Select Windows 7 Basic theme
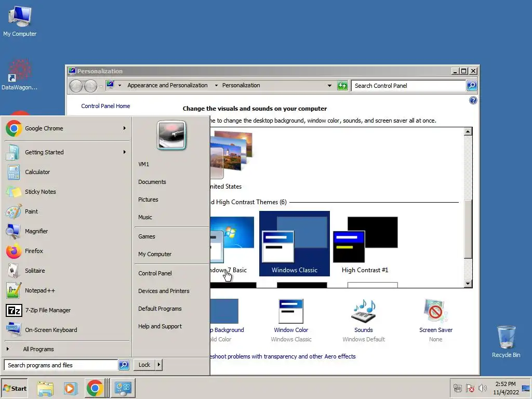The height and width of the screenshot is (399, 532). click(x=232, y=244)
